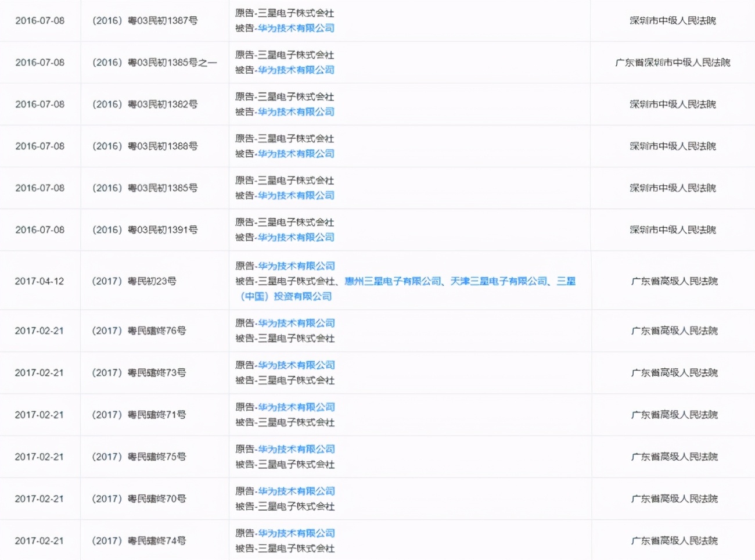Click Huawei plaintiff link in 粤民辖终73号 case

[296, 365]
